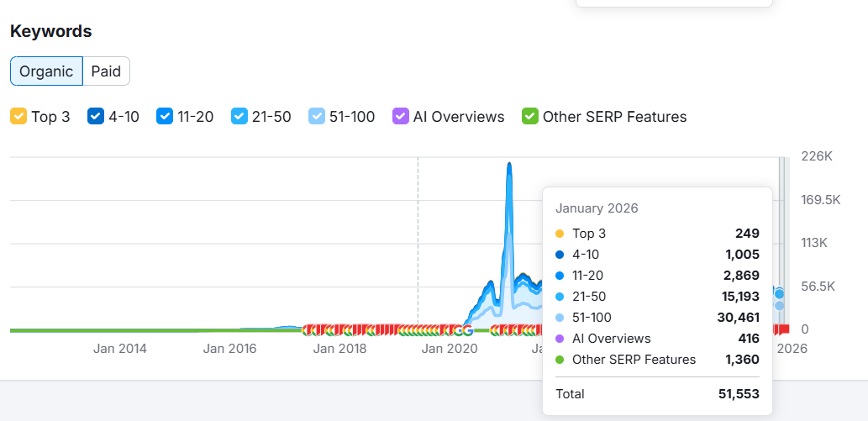Click the January 2026 tooltip title
The image size is (868, 421).
point(597,208)
